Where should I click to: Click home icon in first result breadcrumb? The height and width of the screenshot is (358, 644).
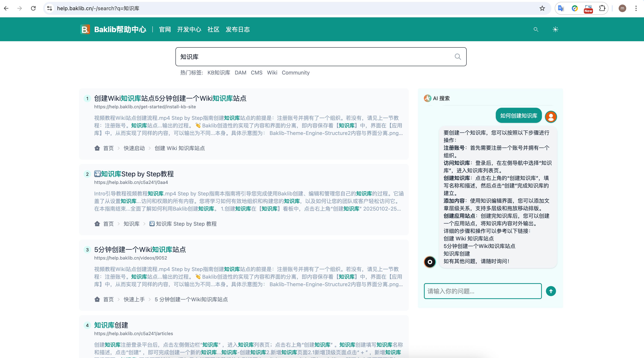(x=97, y=148)
